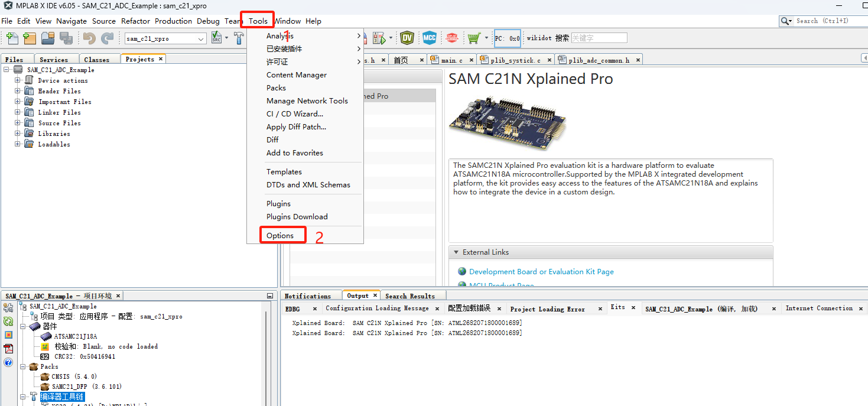Viewport: 868px width, 406px height.
Task: Open the PDF datasheet icon in dashboard
Action: click(8, 349)
